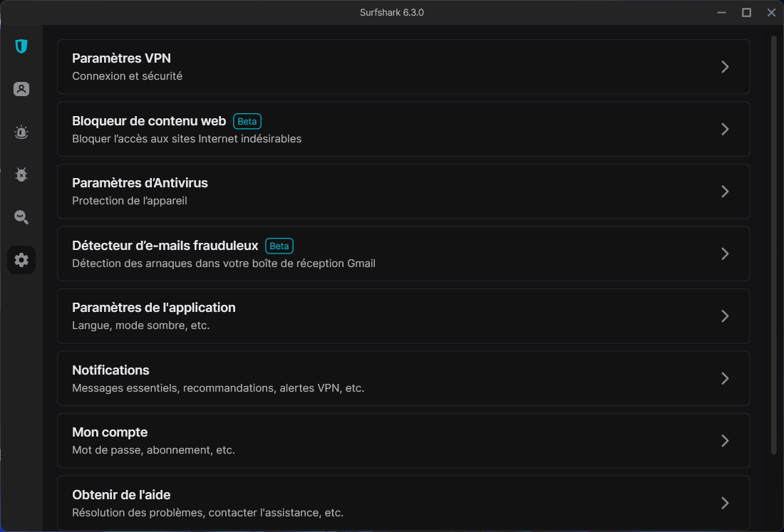This screenshot has height=532, width=784.
Task: Click the vertical scrollbar on the right
Action: click(x=774, y=242)
